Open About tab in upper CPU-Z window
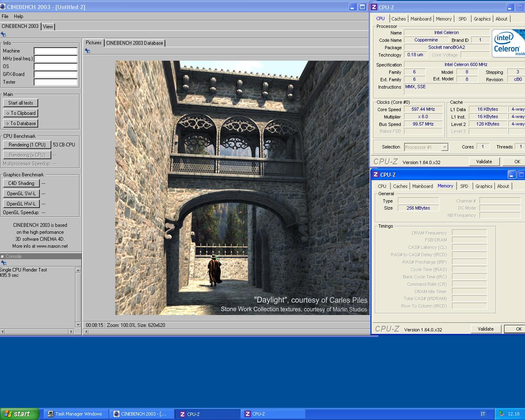 pos(501,19)
